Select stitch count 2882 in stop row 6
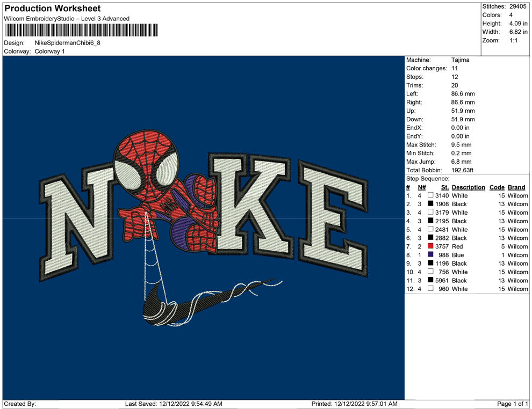Image resolution: width=532 pixels, height=409 pixels. (442, 238)
